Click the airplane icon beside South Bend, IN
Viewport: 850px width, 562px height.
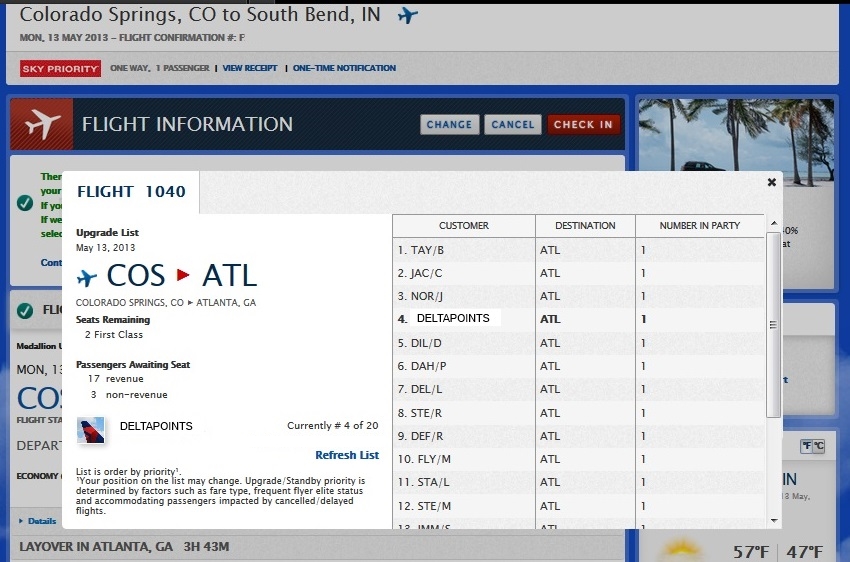[x=408, y=15]
